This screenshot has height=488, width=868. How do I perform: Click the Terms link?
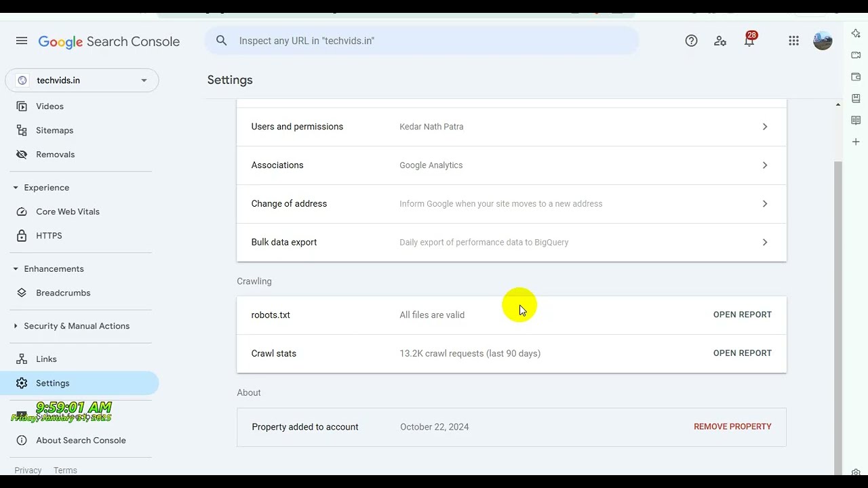[x=65, y=470]
